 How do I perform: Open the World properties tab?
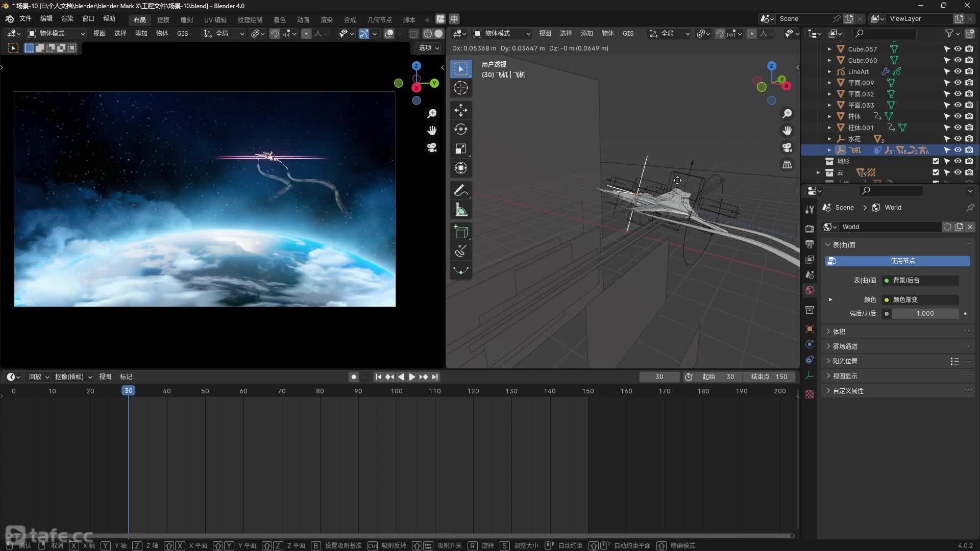pos(810,290)
